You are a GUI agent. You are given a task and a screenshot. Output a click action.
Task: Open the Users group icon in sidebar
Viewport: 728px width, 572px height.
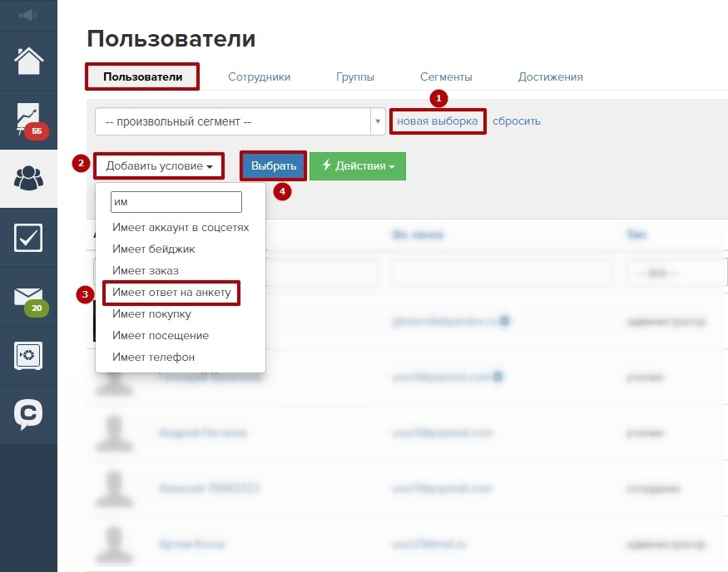[x=28, y=179]
